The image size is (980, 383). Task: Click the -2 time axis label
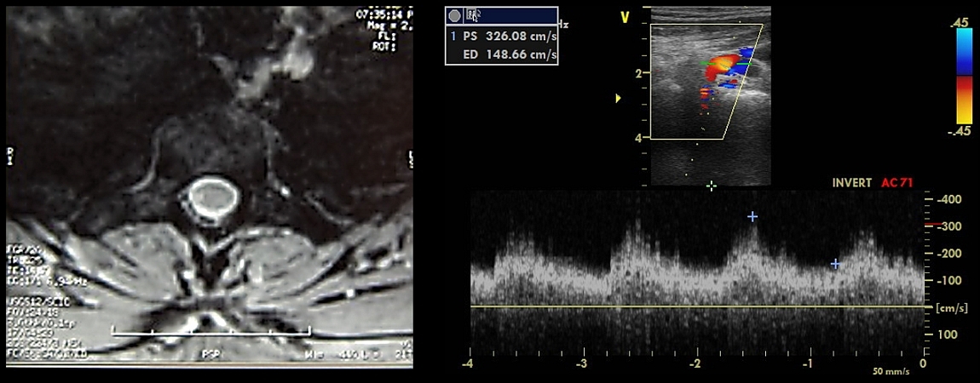(695, 364)
